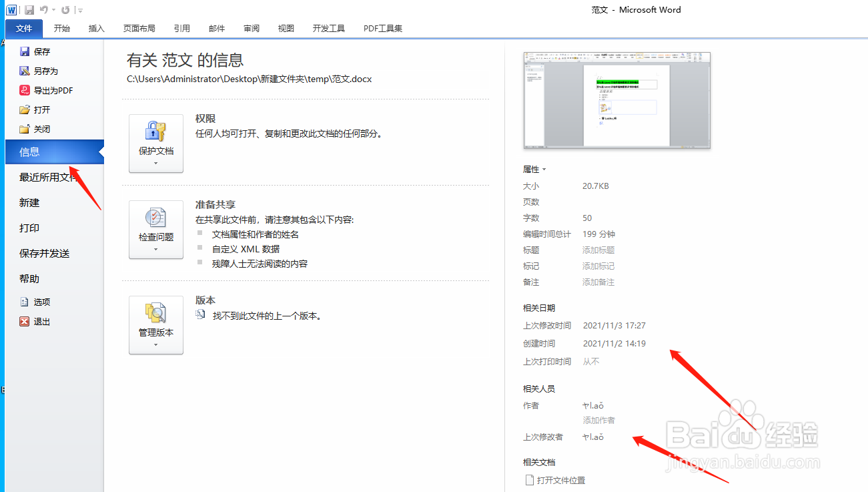The width and height of the screenshot is (868, 492).
Task: Click the document file path text
Action: tap(250, 79)
